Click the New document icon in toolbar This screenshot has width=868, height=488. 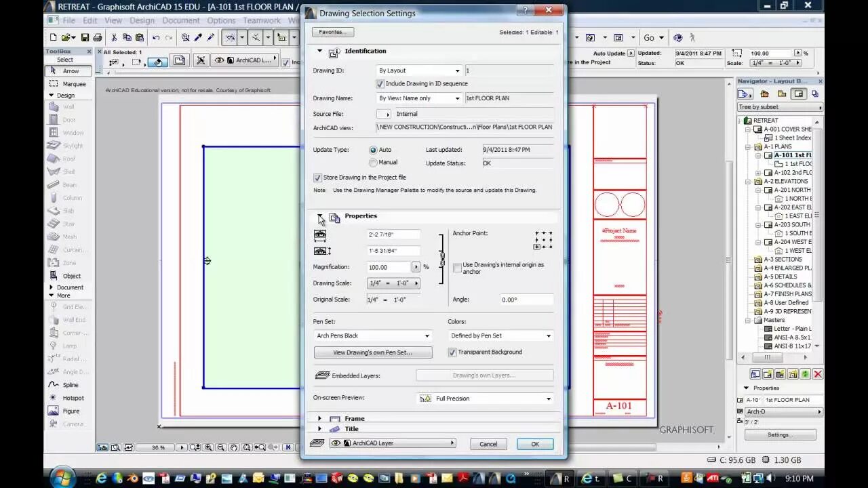(54, 38)
